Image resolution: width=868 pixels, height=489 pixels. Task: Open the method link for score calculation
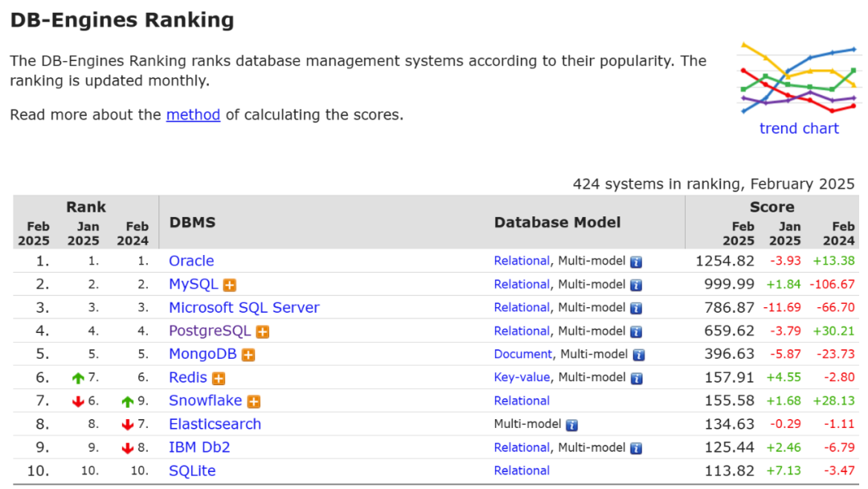point(193,115)
